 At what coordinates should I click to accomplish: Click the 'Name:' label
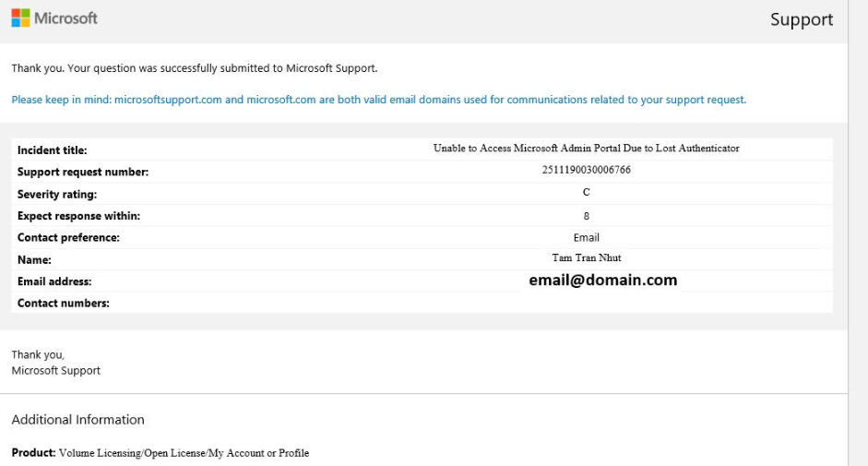(34, 259)
